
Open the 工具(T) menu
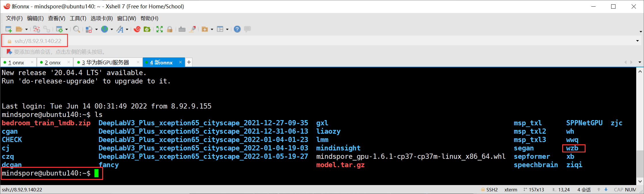(x=78, y=18)
